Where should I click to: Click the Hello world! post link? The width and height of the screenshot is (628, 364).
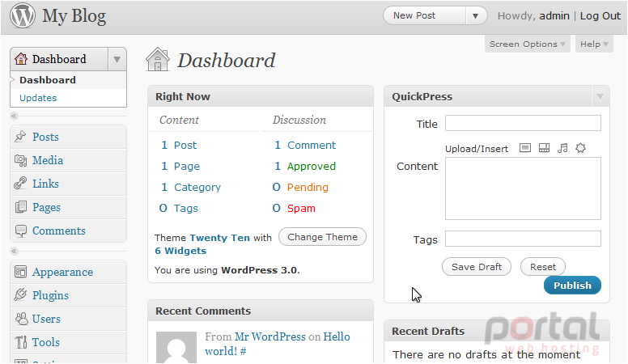click(277, 344)
